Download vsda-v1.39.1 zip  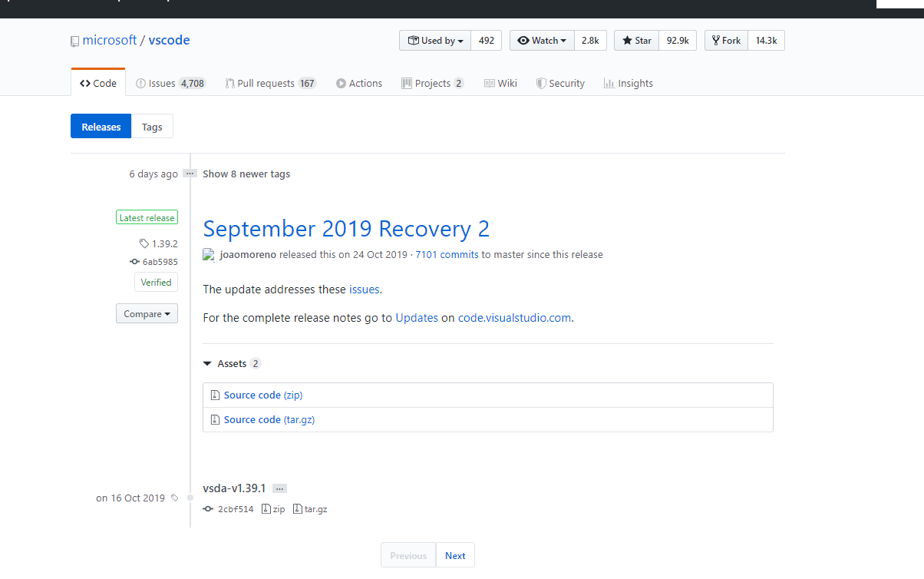273,509
